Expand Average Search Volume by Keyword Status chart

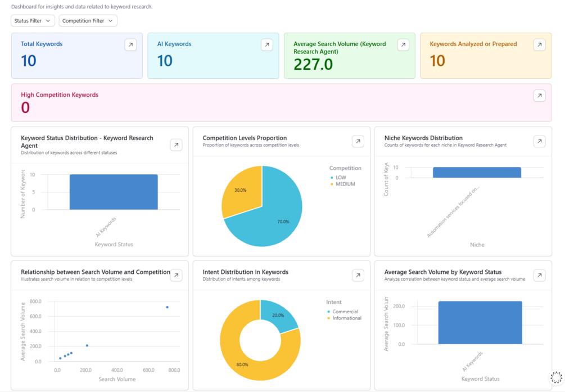[539, 275]
